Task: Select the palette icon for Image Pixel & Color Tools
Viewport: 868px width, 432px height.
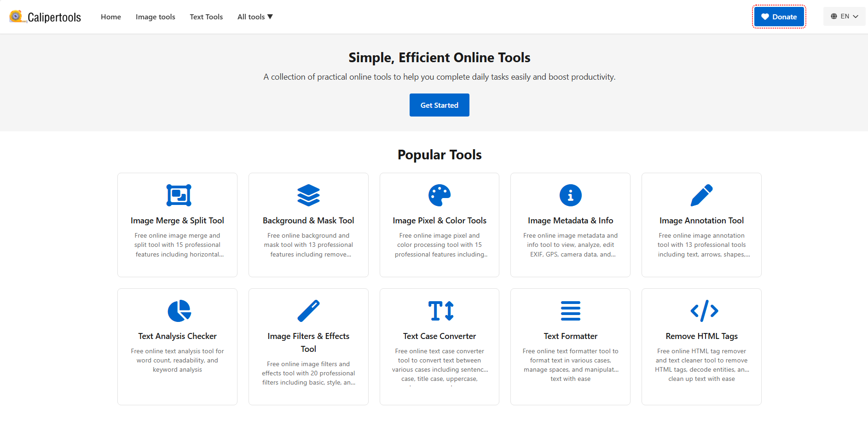Action: [440, 195]
